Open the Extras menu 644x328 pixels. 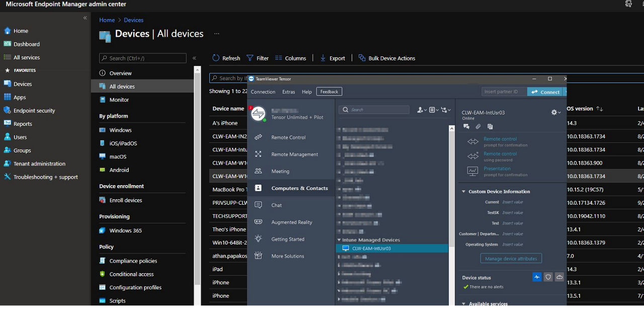[x=289, y=92]
